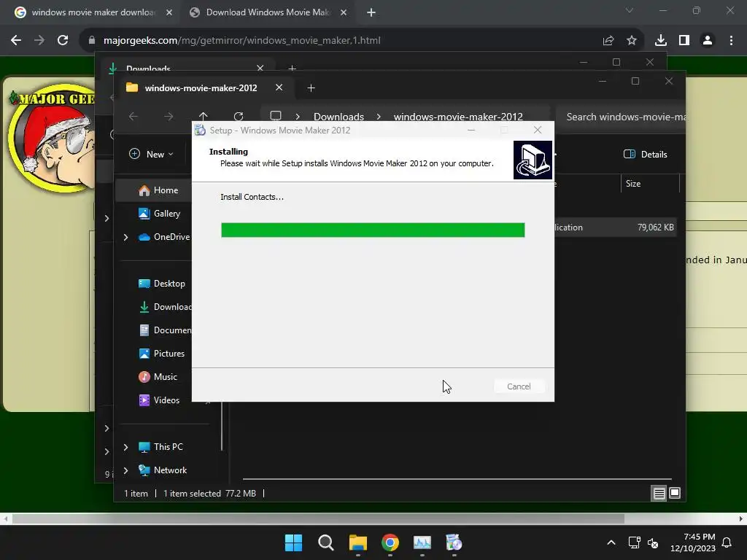
Task: Click the resource monitor taskbar app icon
Action: tap(422, 542)
